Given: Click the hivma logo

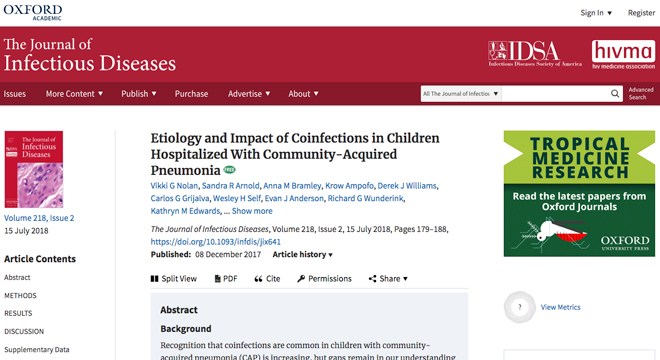Looking at the screenshot, I should click(x=623, y=54).
